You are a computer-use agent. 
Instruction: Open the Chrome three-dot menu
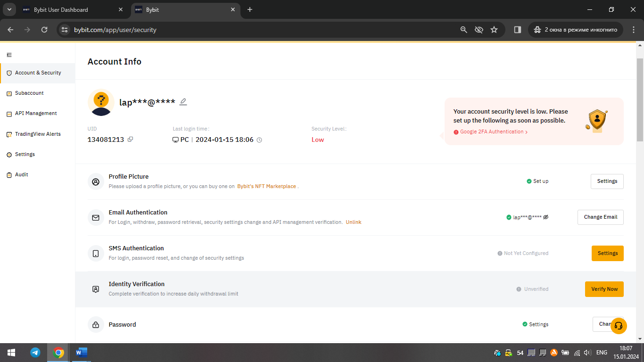click(x=634, y=30)
